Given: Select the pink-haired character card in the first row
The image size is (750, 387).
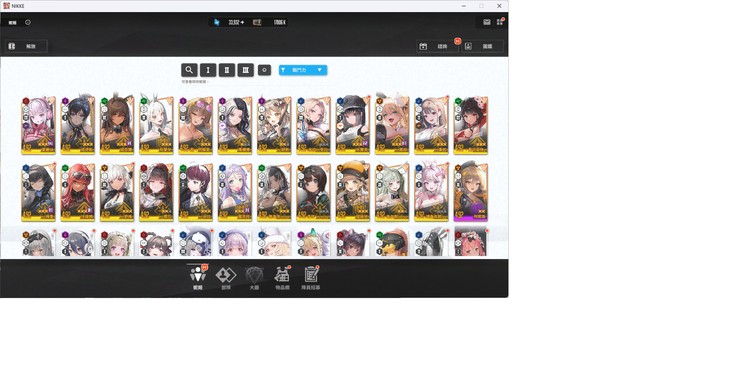Looking at the screenshot, I should coord(38,125).
